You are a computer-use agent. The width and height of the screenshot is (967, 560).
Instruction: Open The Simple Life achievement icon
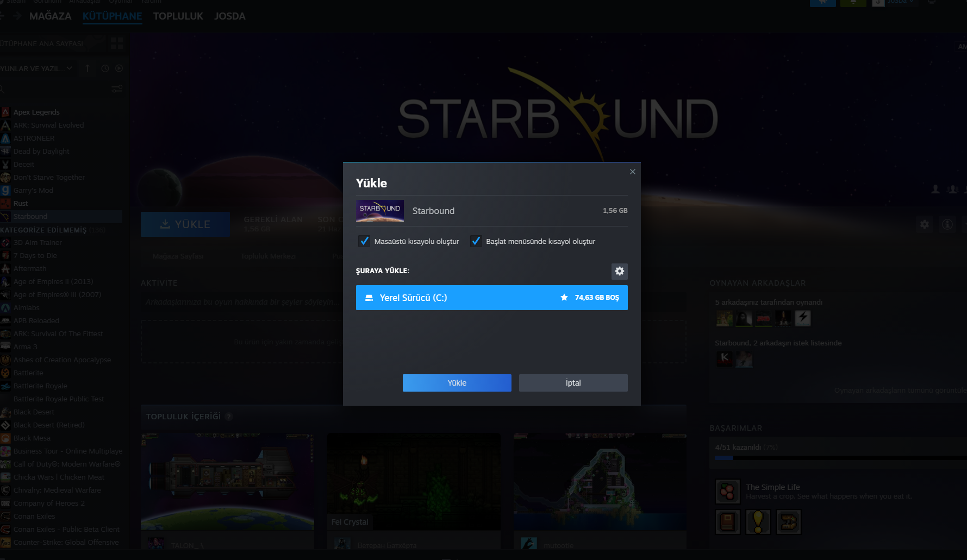pos(727,492)
